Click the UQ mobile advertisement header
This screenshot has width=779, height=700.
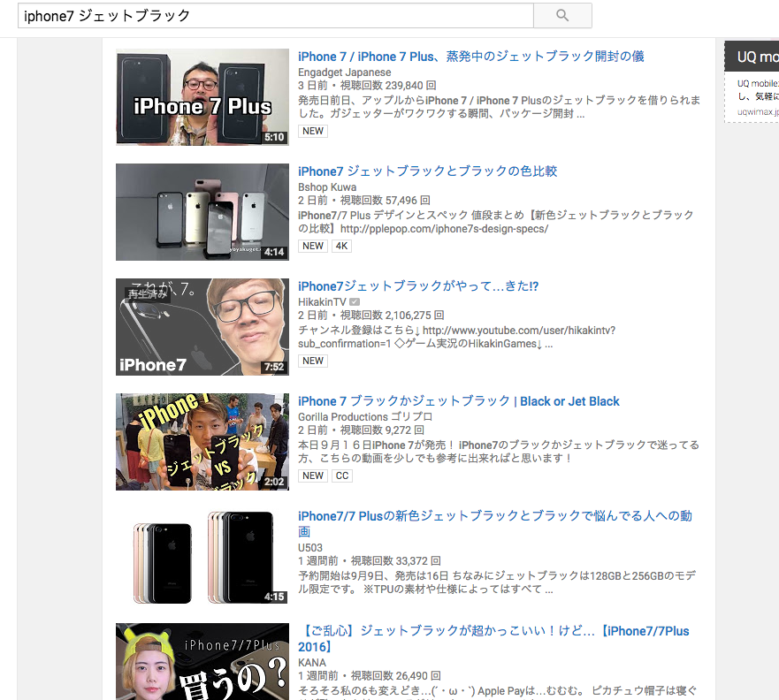click(x=752, y=57)
